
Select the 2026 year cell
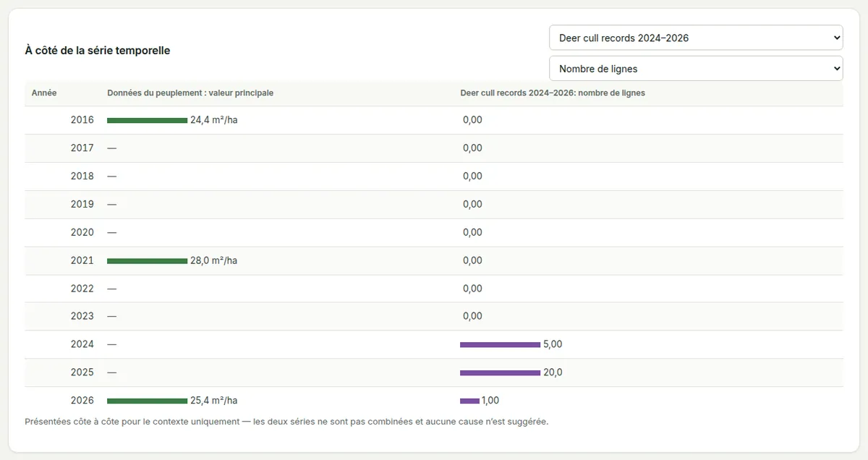(82, 401)
